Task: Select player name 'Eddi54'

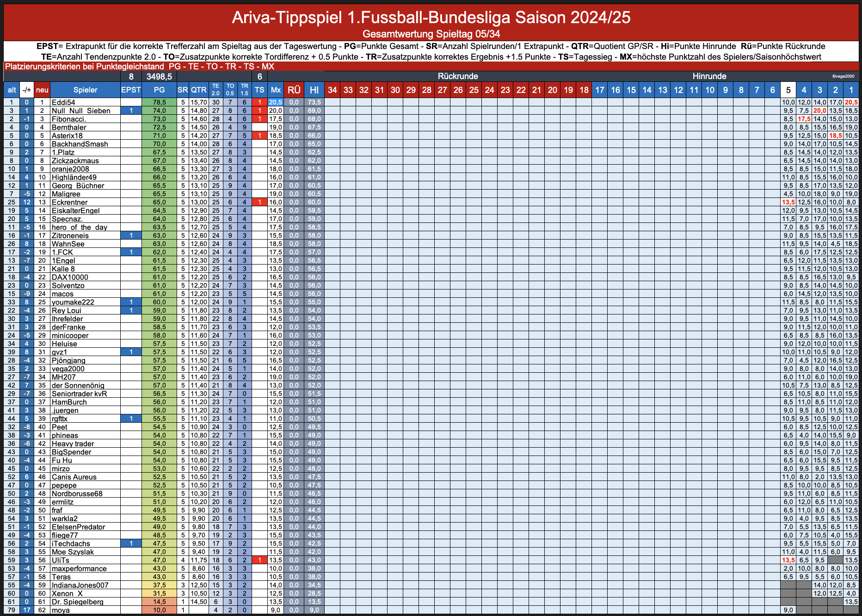Action: coord(63,102)
